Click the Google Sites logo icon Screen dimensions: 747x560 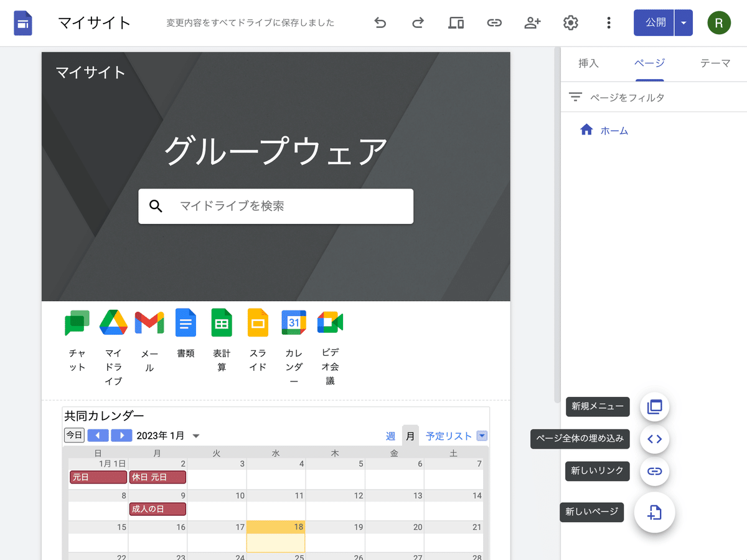23,24
